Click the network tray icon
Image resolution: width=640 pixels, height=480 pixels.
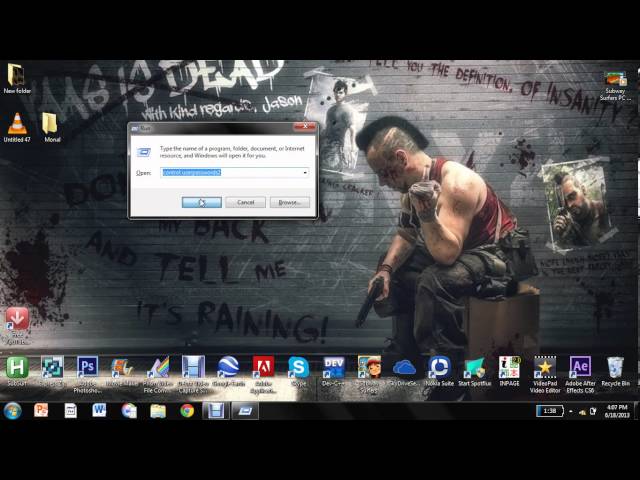point(582,412)
